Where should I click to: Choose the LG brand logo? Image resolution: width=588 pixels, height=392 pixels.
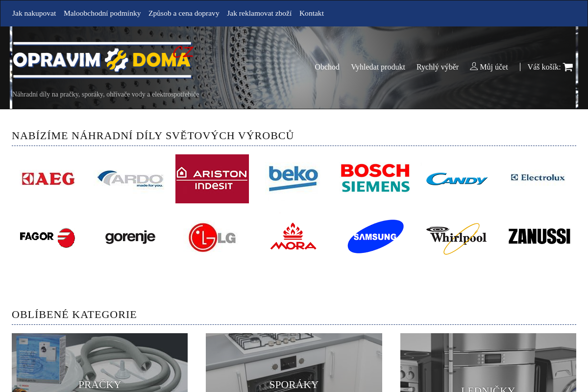click(x=212, y=238)
